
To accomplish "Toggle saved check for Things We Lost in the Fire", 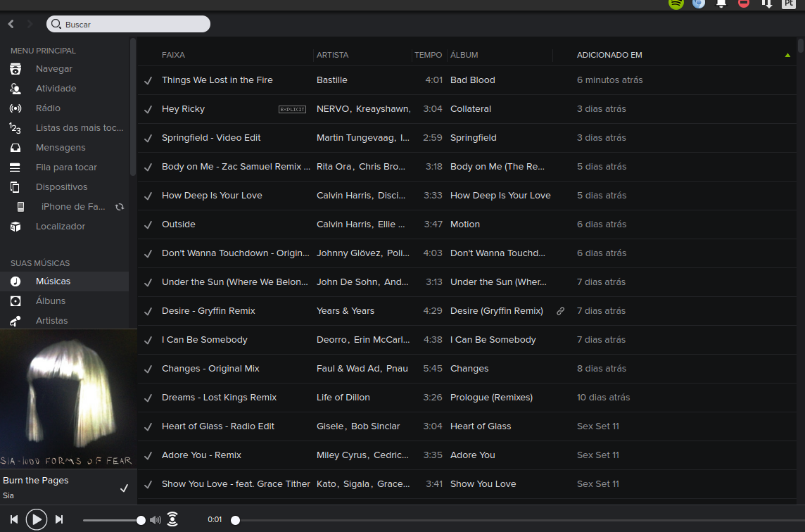I will [148, 81].
